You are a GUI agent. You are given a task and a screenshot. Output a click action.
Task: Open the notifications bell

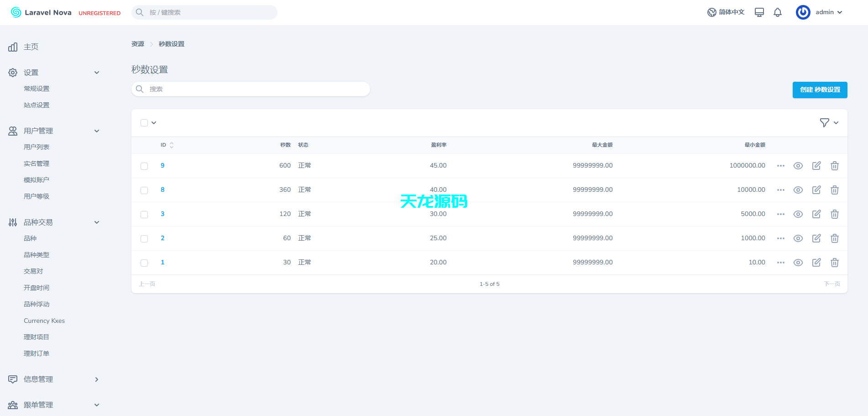pyautogui.click(x=778, y=12)
